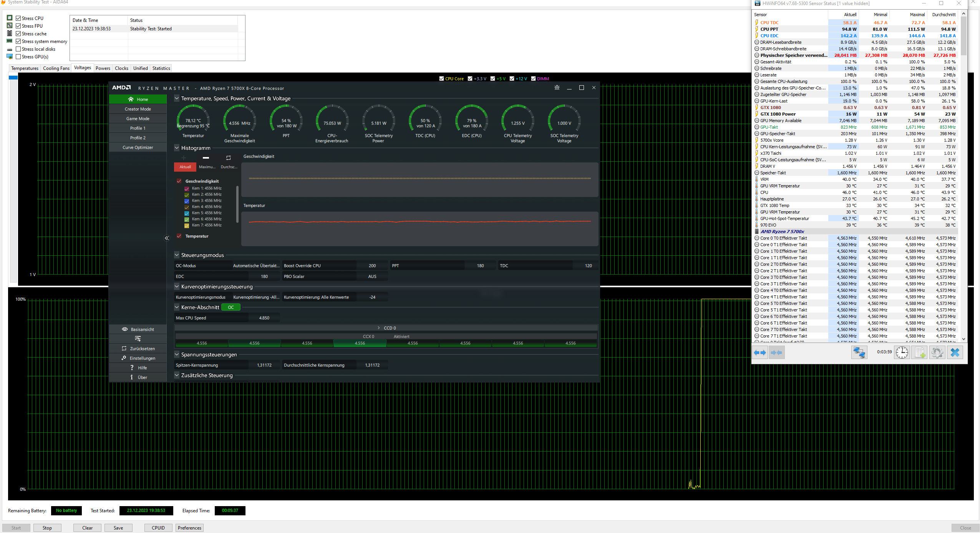This screenshot has width=980, height=533.
Task: Click the Save button
Action: pos(118,528)
